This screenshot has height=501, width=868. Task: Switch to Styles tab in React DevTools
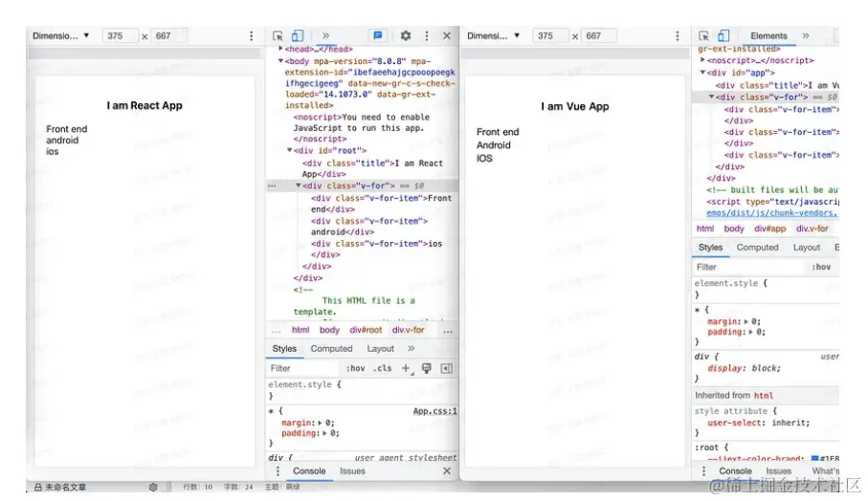(x=284, y=349)
